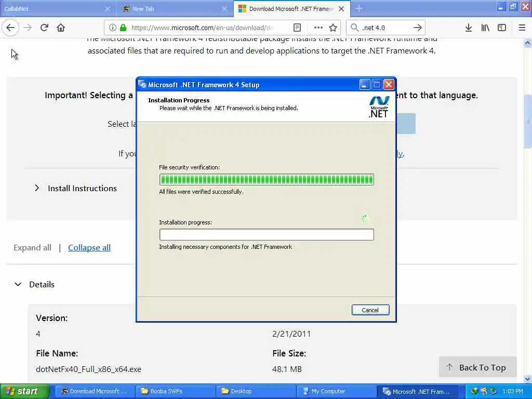Viewport: 532px width, 399px height.
Task: Open the Downloads toolbar button
Action: click(x=468, y=28)
